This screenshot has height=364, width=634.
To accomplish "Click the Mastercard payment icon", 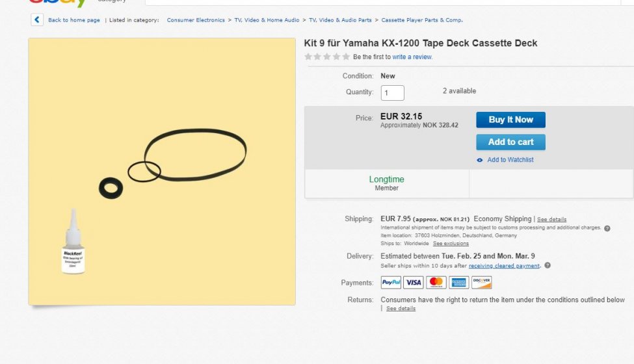I will [x=436, y=282].
